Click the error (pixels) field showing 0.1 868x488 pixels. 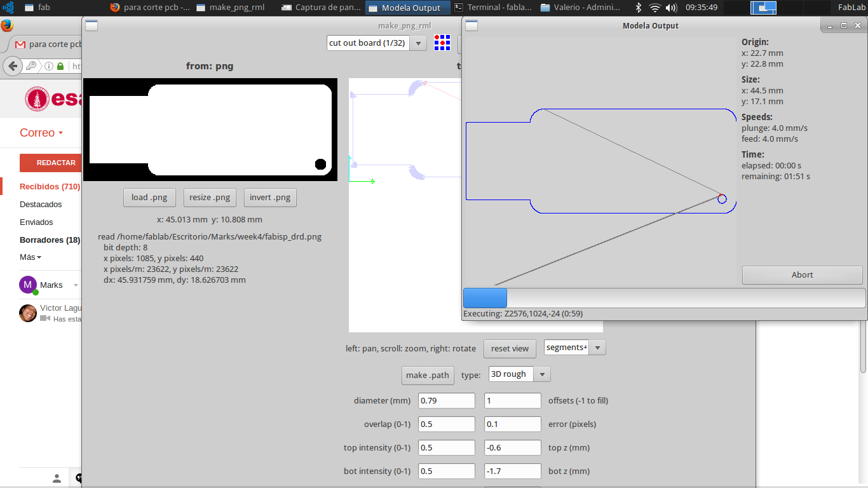pyautogui.click(x=513, y=424)
